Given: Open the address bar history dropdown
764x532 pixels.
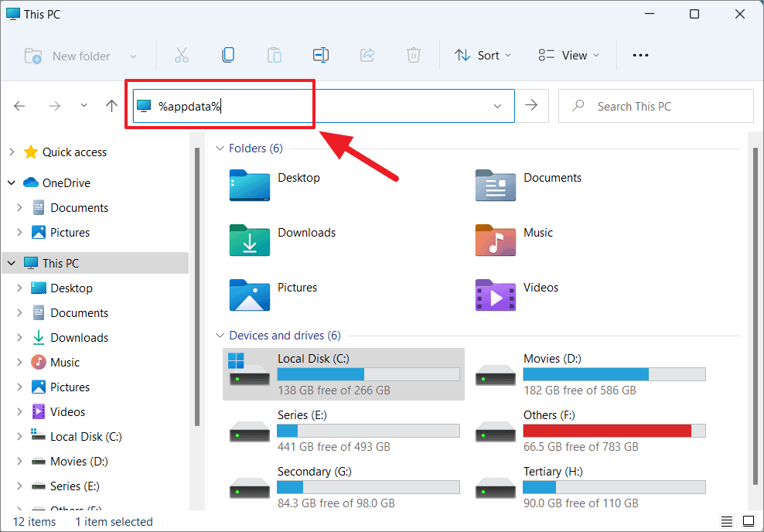Looking at the screenshot, I should [x=497, y=106].
